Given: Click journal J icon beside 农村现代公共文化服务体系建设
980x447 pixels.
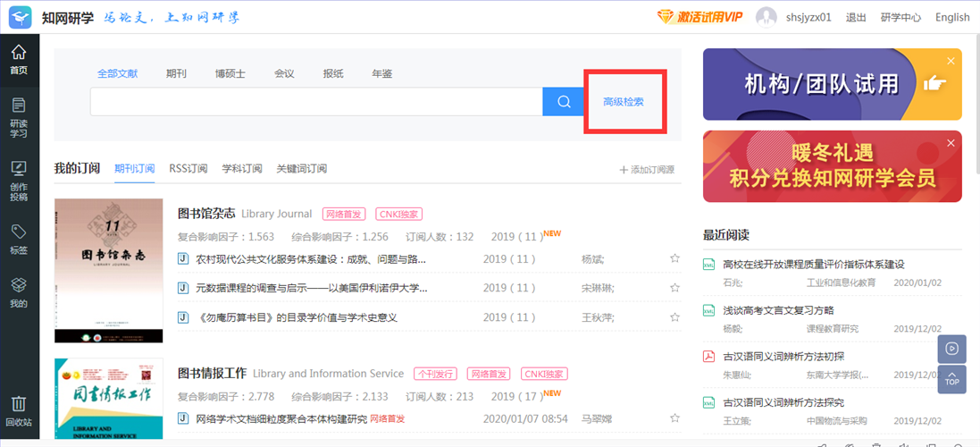Looking at the screenshot, I should tap(183, 258).
